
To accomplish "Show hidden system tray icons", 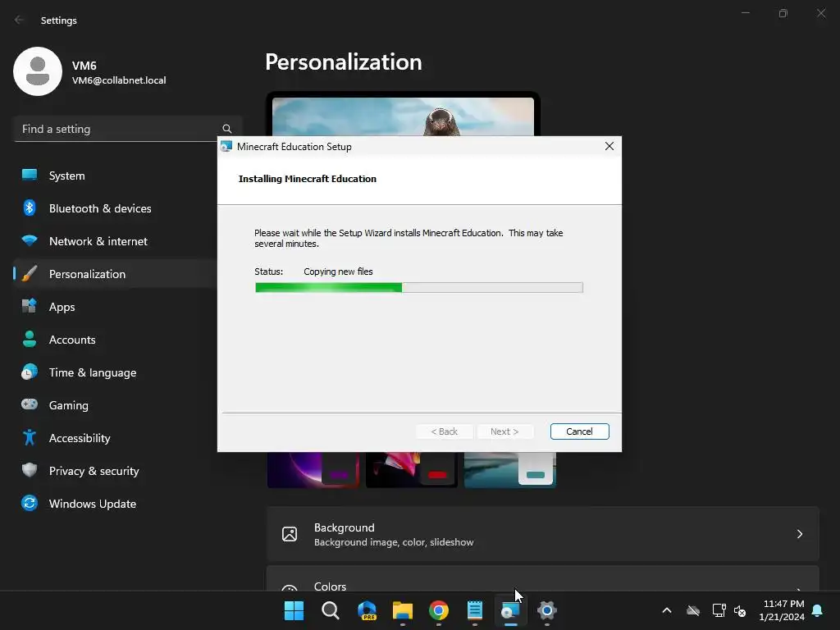I will coord(667,610).
